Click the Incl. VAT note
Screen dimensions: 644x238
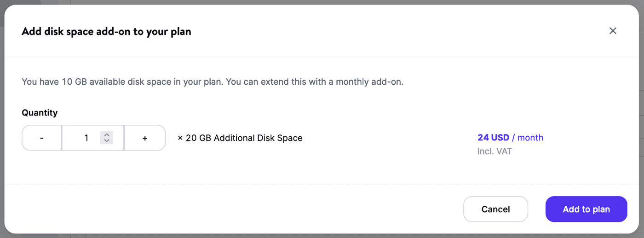point(494,151)
